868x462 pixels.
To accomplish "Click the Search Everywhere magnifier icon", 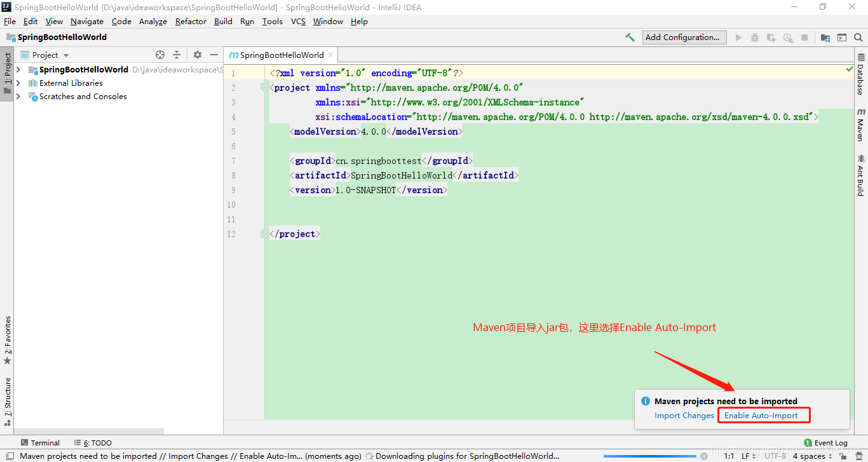I will point(858,37).
